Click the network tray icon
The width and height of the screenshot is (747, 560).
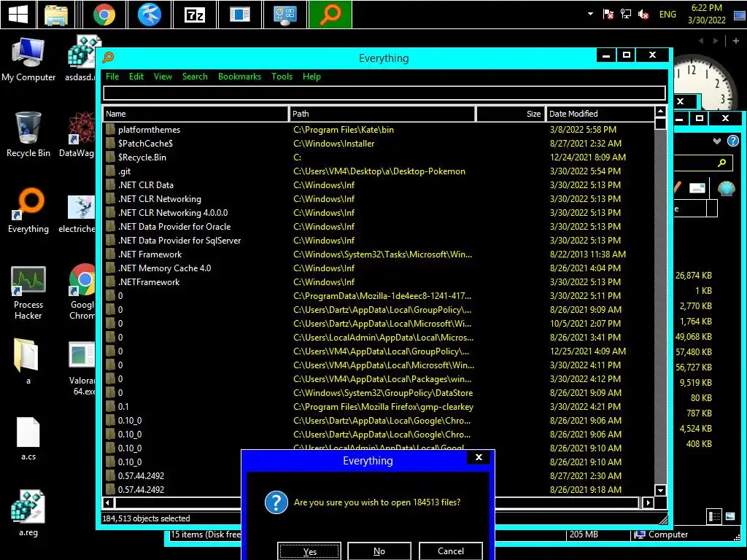point(625,15)
